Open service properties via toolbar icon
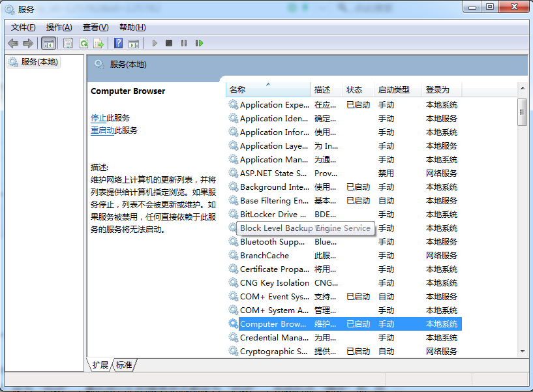The width and height of the screenshot is (533, 392). point(68,43)
